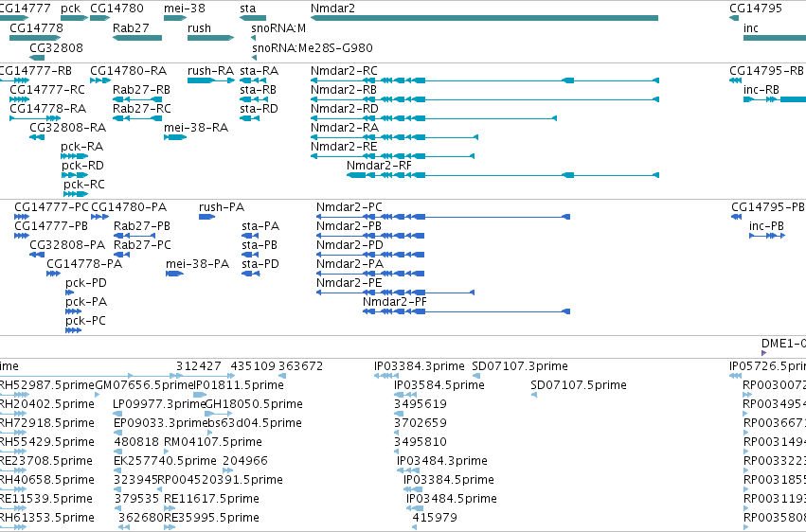Select the 415979 EST label
This screenshot has height=532, width=806.
point(435,518)
